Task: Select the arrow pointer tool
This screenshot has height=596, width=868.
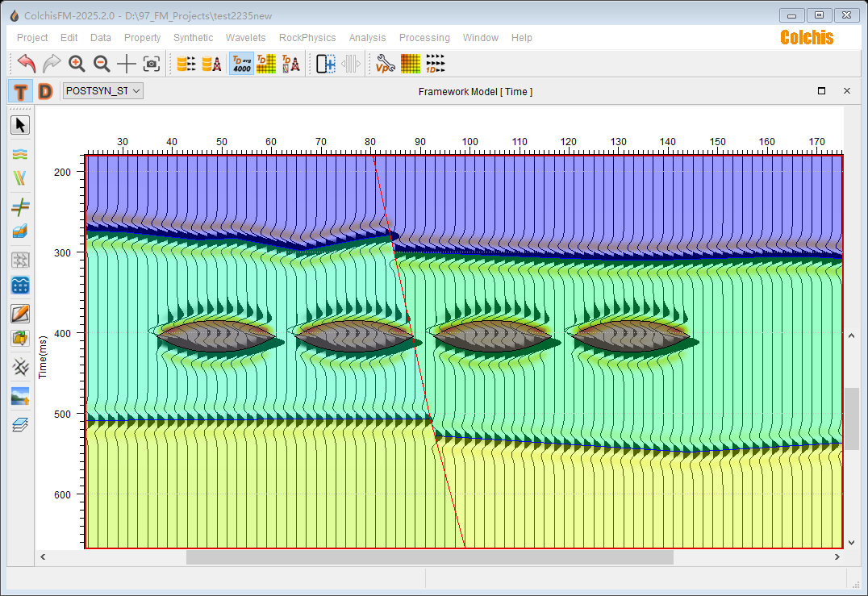Action: coord(20,125)
